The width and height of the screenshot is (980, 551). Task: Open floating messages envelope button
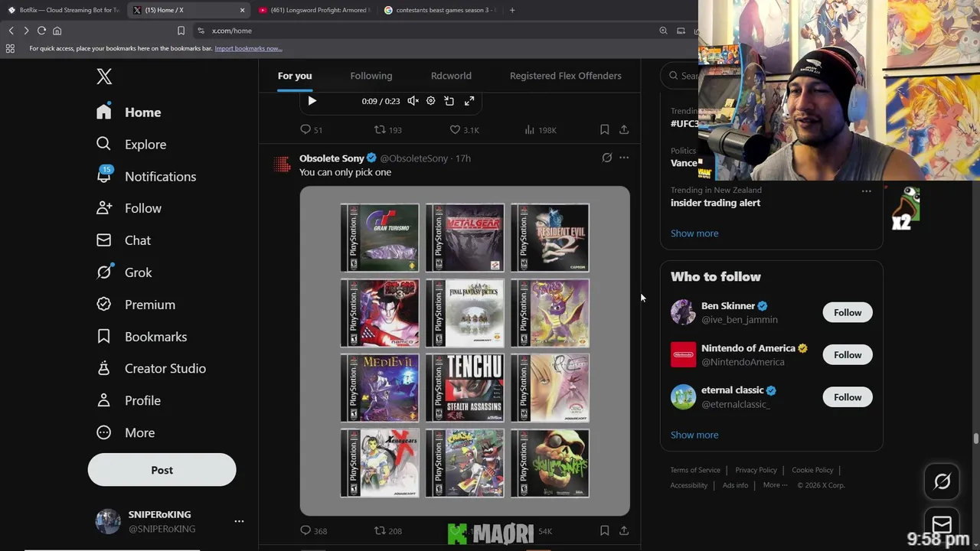(x=942, y=525)
